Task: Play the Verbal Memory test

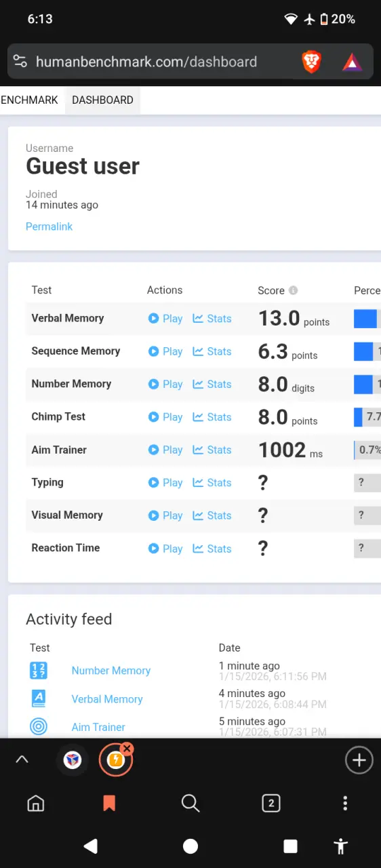Action: tap(165, 319)
